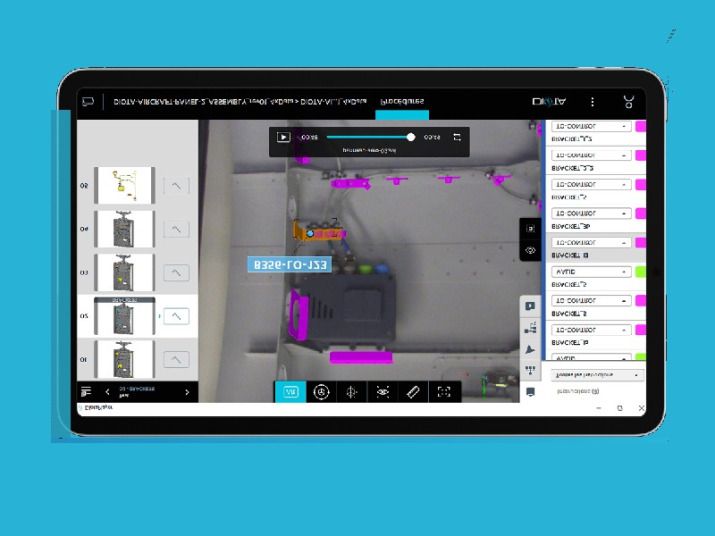Click the DIOTA logo in the header
The height and width of the screenshot is (536, 715).
[549, 101]
